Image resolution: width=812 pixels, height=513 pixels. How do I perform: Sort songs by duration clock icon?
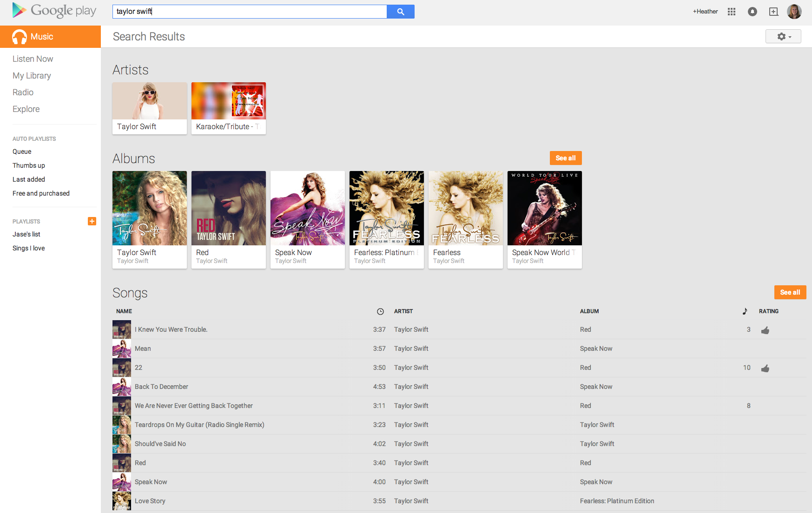[380, 311]
